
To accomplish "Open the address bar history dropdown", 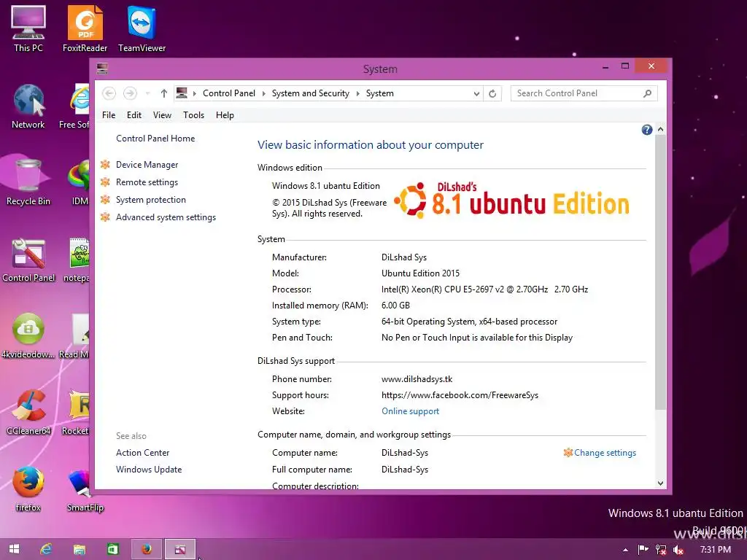I will tap(476, 94).
